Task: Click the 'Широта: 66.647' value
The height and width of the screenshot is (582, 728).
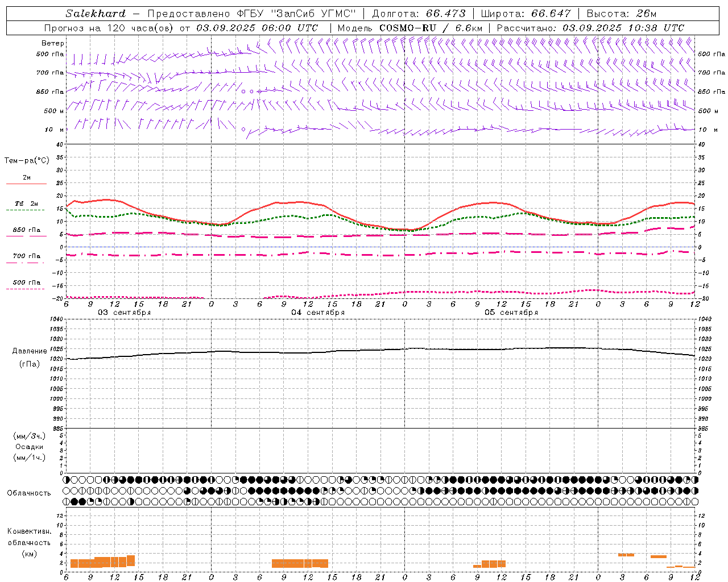Action: tap(526, 14)
